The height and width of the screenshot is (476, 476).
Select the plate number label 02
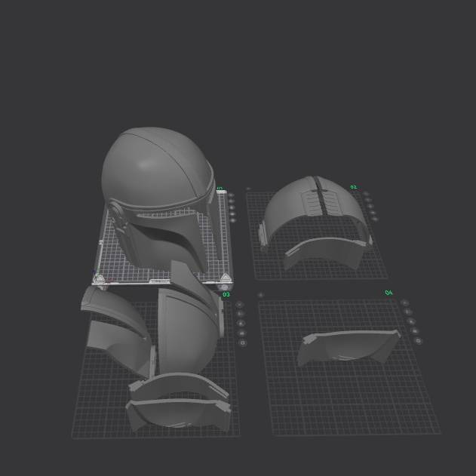click(353, 187)
